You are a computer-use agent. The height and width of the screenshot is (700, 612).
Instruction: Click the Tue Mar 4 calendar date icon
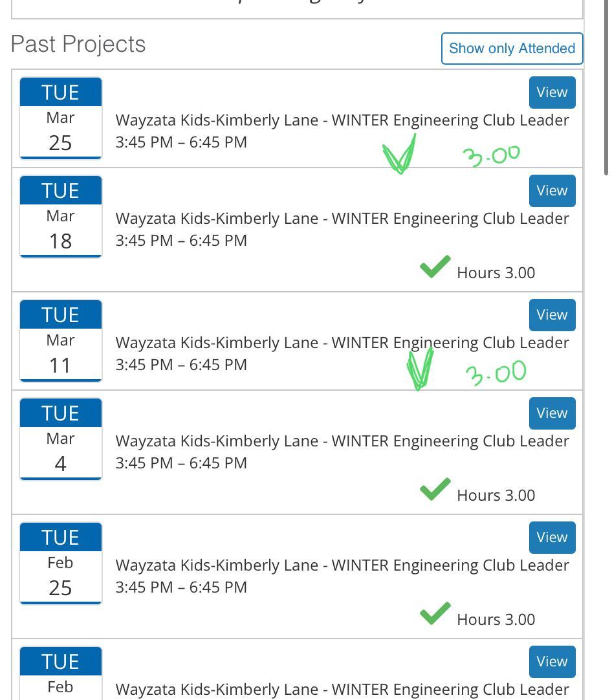(61, 439)
